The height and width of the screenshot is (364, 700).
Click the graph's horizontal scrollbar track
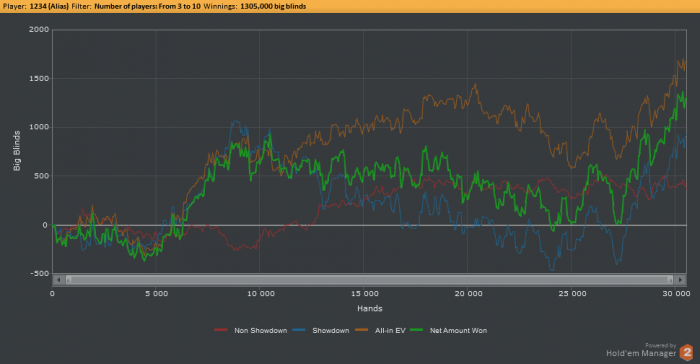369,280
